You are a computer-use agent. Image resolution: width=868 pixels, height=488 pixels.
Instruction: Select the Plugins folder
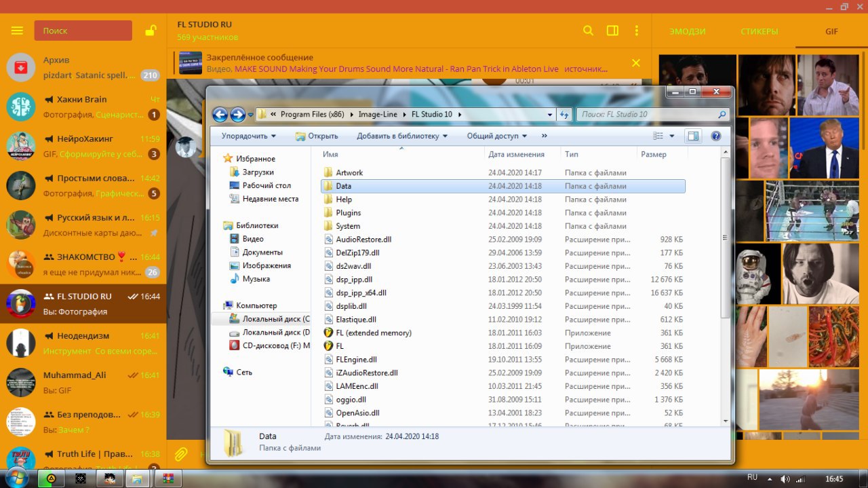[502, 212]
